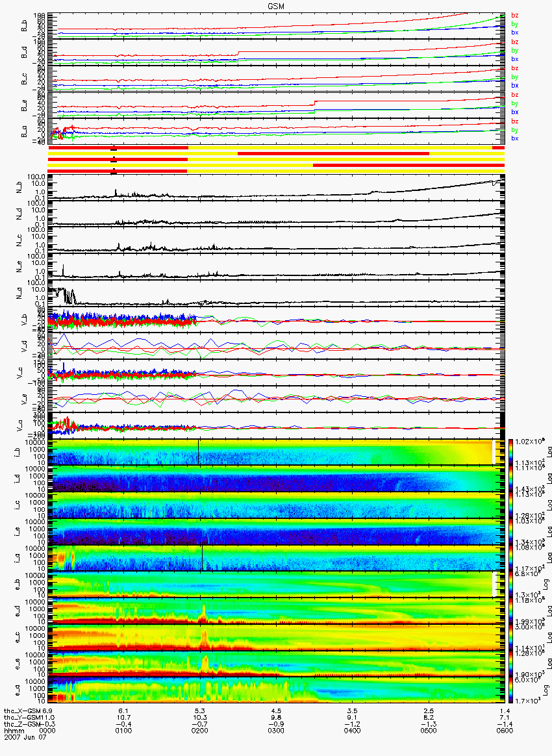Select the e_d electron spectrogram label
Image resolution: width=552 pixels, height=756 pixels.
click(17, 611)
